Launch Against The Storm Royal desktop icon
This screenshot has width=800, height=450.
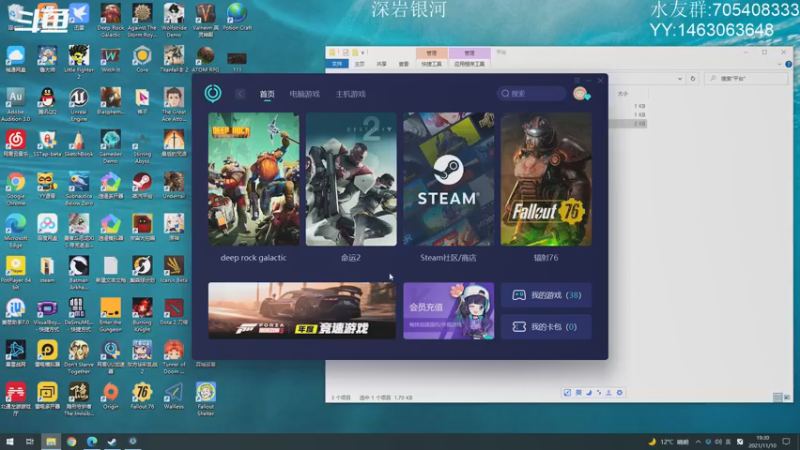coord(142,19)
